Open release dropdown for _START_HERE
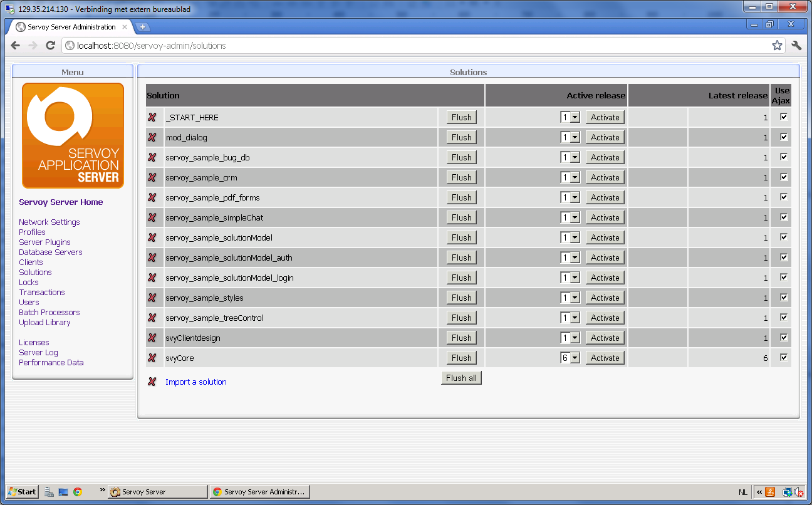 click(571, 117)
